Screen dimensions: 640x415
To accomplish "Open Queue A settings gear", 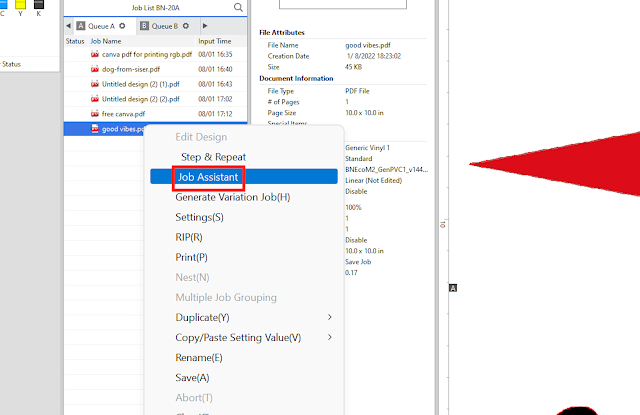I will point(122,26).
